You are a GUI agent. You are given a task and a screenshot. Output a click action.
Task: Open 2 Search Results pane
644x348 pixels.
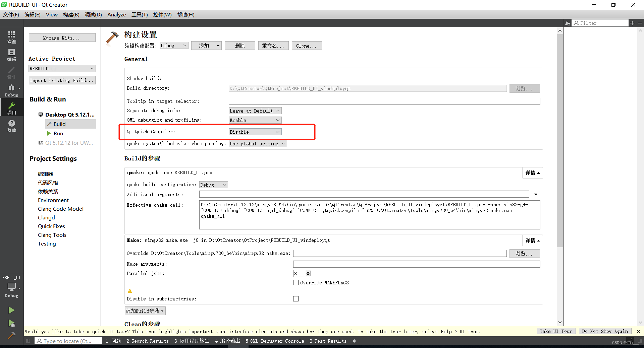148,341
